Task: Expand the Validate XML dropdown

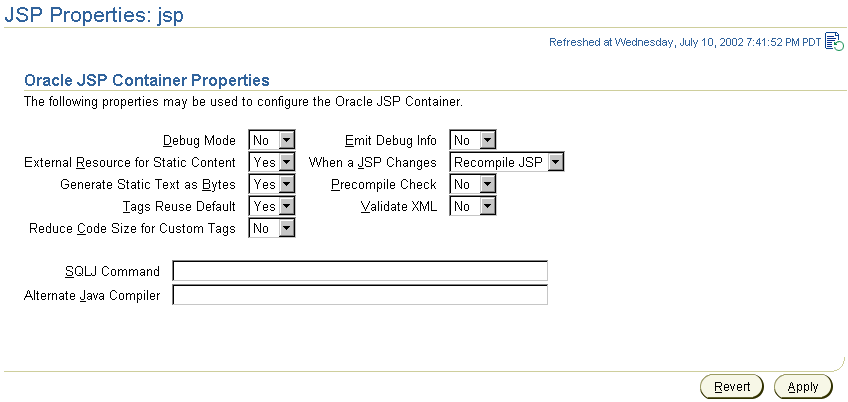Action: pyautogui.click(x=472, y=206)
